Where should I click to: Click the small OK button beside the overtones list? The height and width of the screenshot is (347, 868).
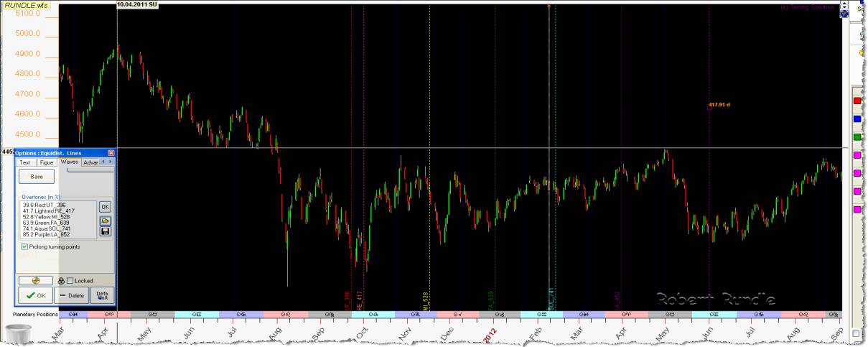(105, 207)
